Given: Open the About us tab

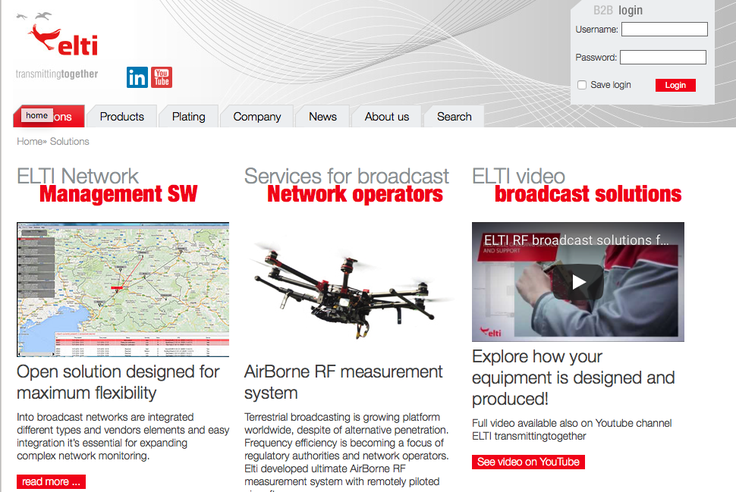Looking at the screenshot, I should coord(387,116).
